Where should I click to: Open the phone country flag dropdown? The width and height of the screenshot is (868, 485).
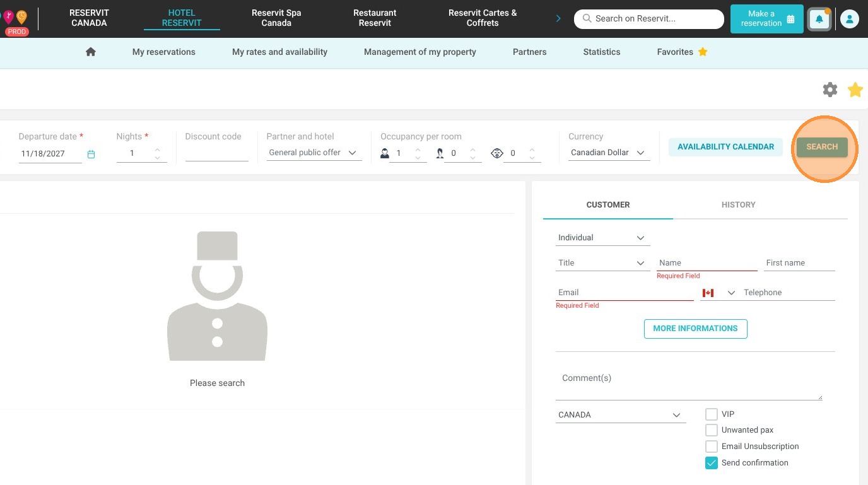click(718, 293)
